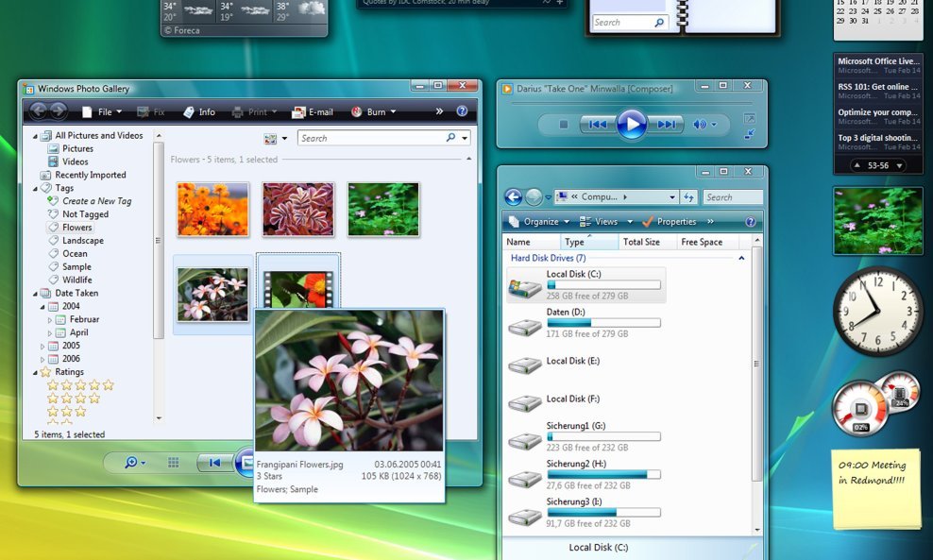Collapse the Hard Disk Drives group

(x=741, y=258)
